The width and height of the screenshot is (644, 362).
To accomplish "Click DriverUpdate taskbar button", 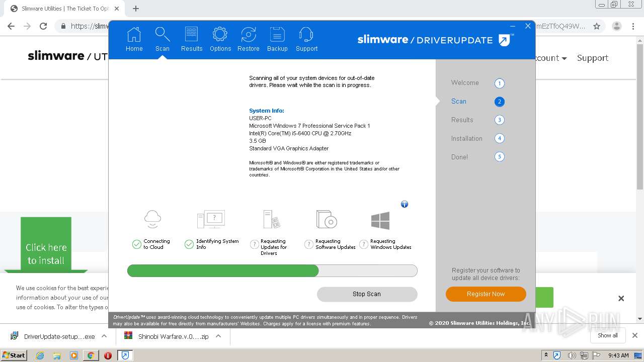I will coord(125,355).
